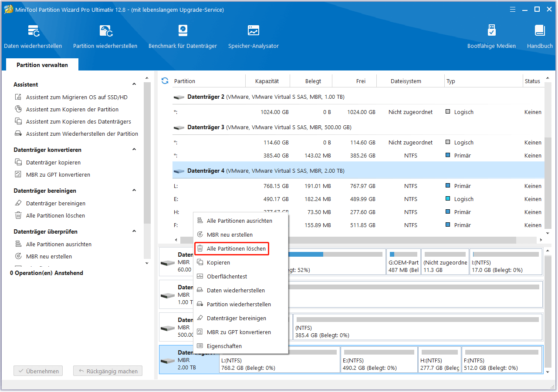Select Daten wiederherstellen in context menu
This screenshot has height=392, width=558.
click(x=240, y=291)
